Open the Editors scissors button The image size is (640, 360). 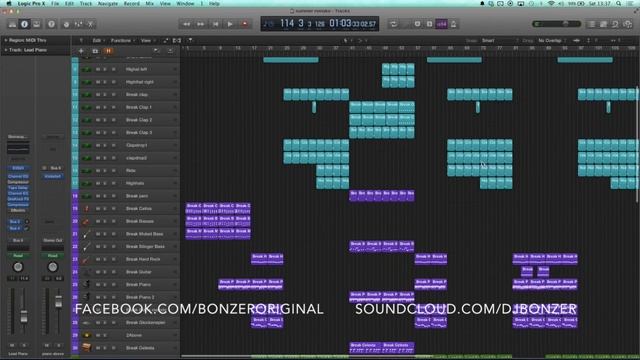(91, 24)
